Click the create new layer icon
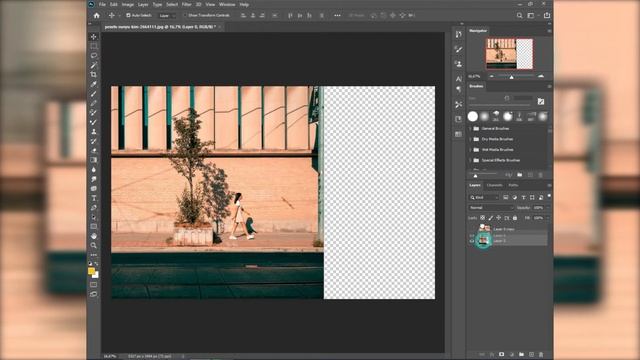Image resolution: width=640 pixels, height=360 pixels. point(531,354)
